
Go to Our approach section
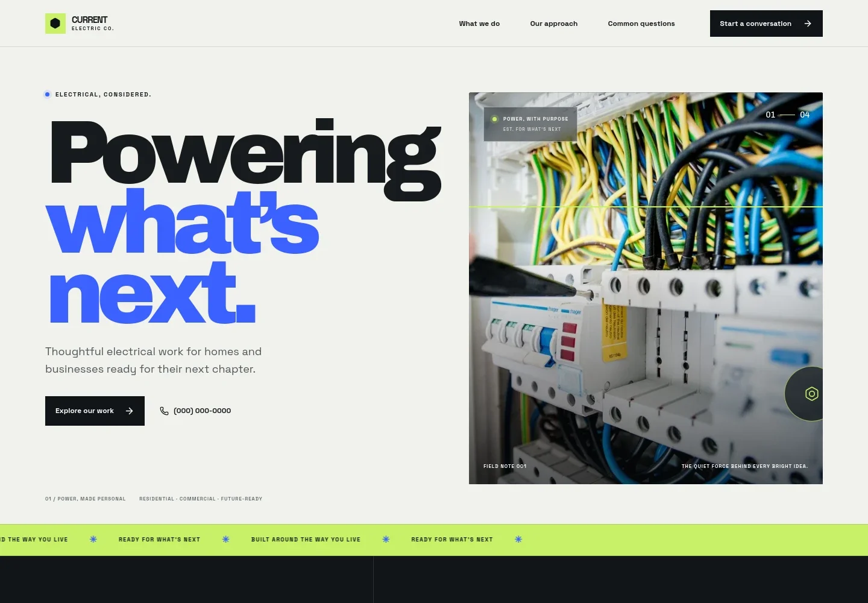click(553, 24)
